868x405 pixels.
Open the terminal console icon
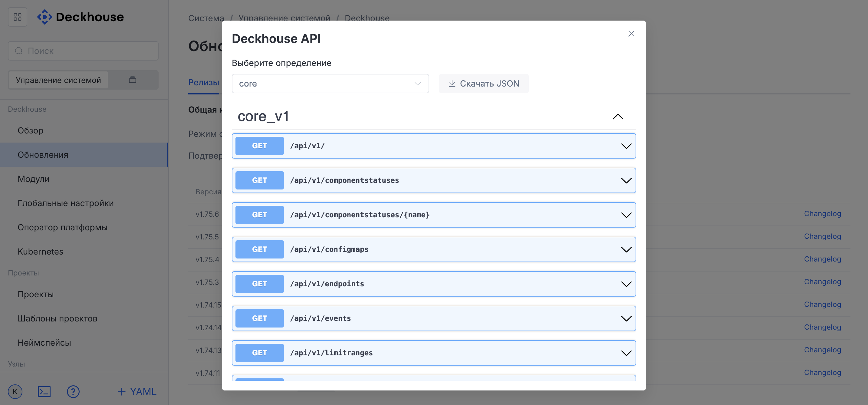(44, 391)
